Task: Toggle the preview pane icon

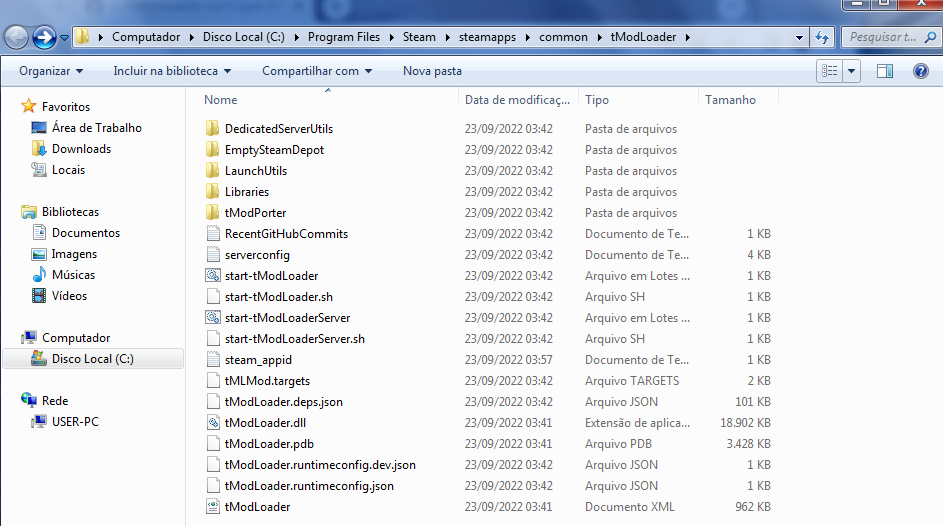Action: (885, 71)
